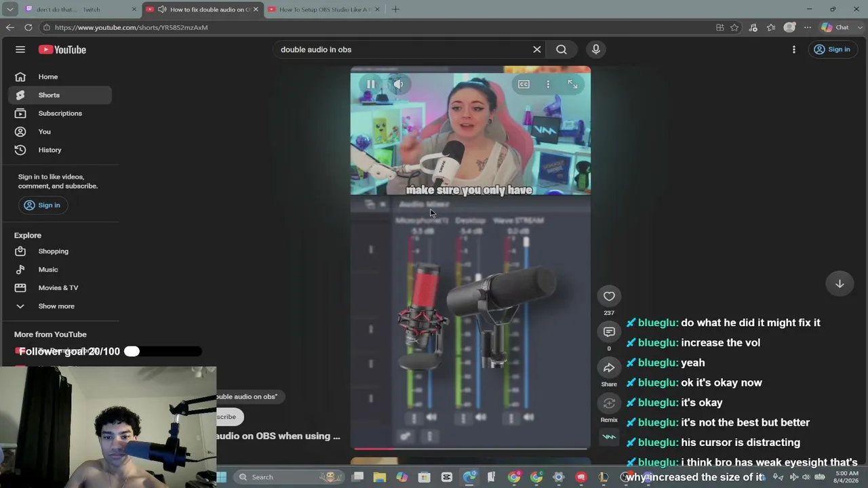868x488 pixels.
Task: Start voice search with the microphone icon
Action: click(596, 49)
